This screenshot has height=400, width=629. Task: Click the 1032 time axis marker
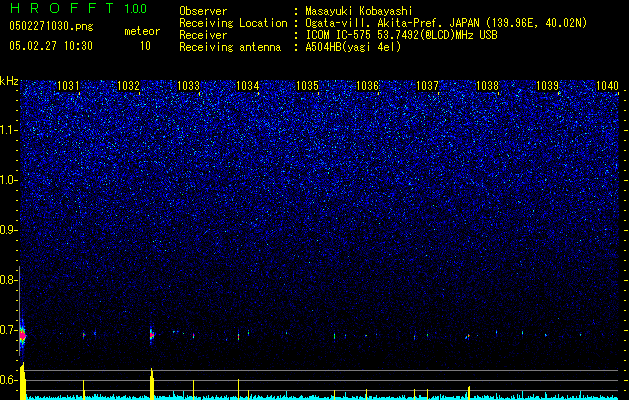[128, 85]
